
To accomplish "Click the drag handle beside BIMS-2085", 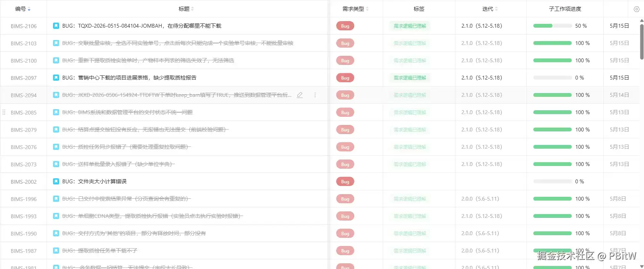I will 4,112.
